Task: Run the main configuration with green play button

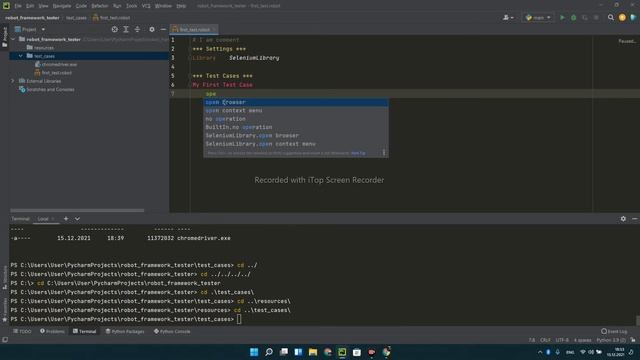Action: 562,18
